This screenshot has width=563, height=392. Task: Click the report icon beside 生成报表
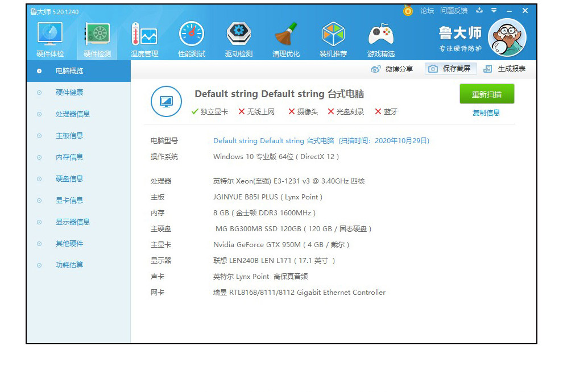click(487, 69)
